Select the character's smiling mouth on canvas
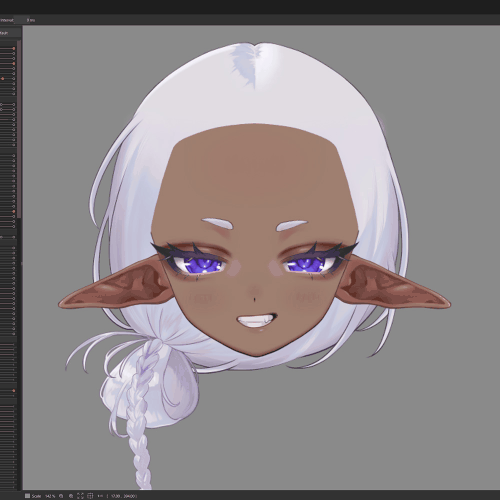Screen dimensions: 500x500 coord(257,321)
